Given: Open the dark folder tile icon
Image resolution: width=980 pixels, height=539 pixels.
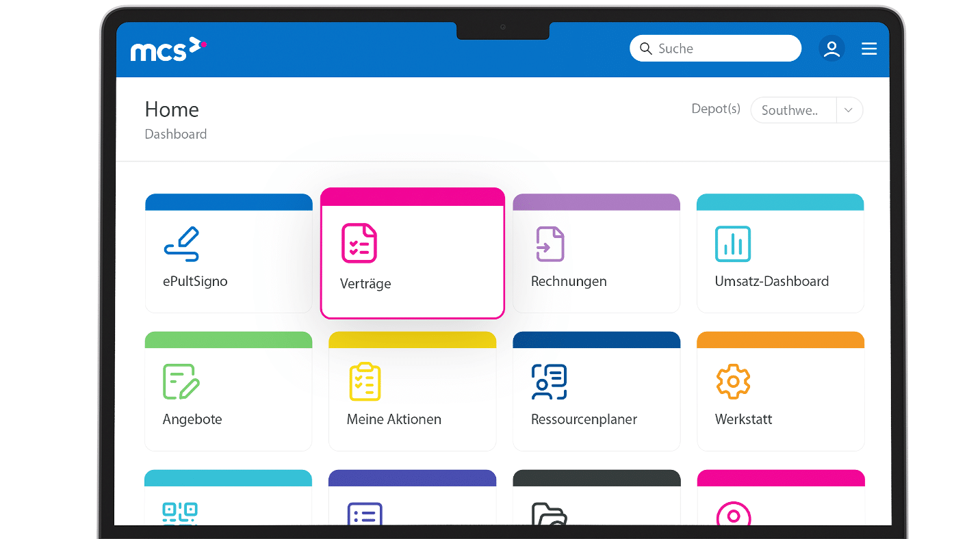Looking at the screenshot, I should [549, 514].
